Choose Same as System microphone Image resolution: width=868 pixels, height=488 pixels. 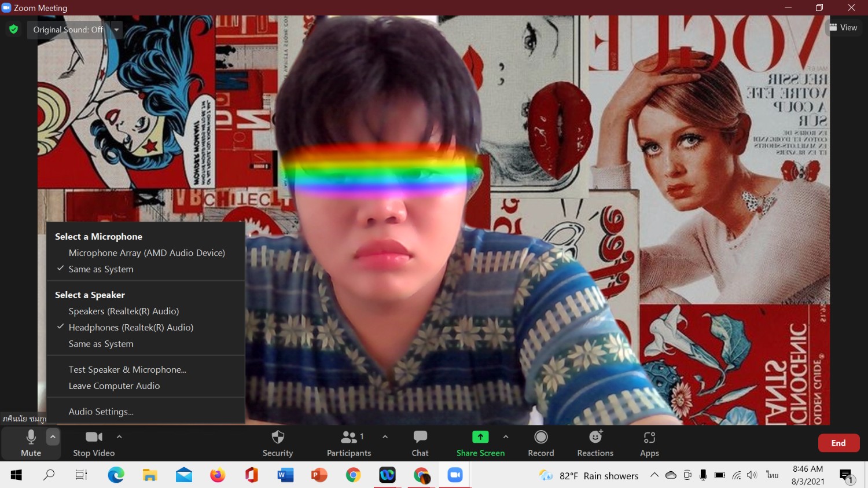[x=146, y=269]
